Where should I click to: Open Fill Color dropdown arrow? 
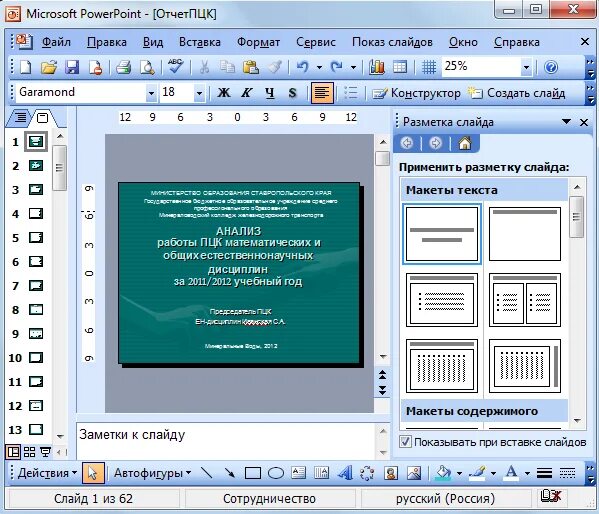click(459, 473)
